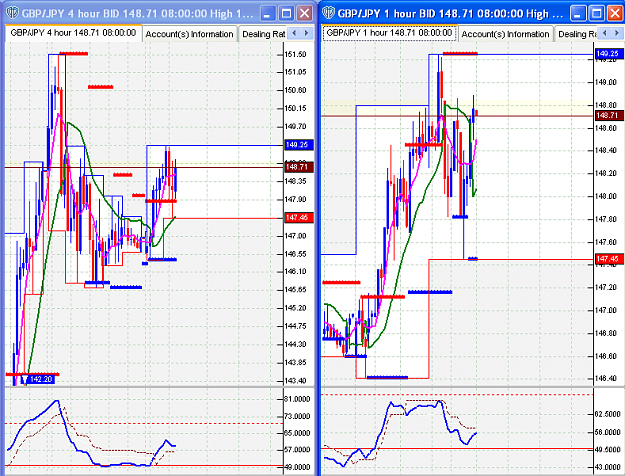Click the 1 hour window title bar text
The height and width of the screenshot is (476, 625).
pyautogui.click(x=450, y=14)
